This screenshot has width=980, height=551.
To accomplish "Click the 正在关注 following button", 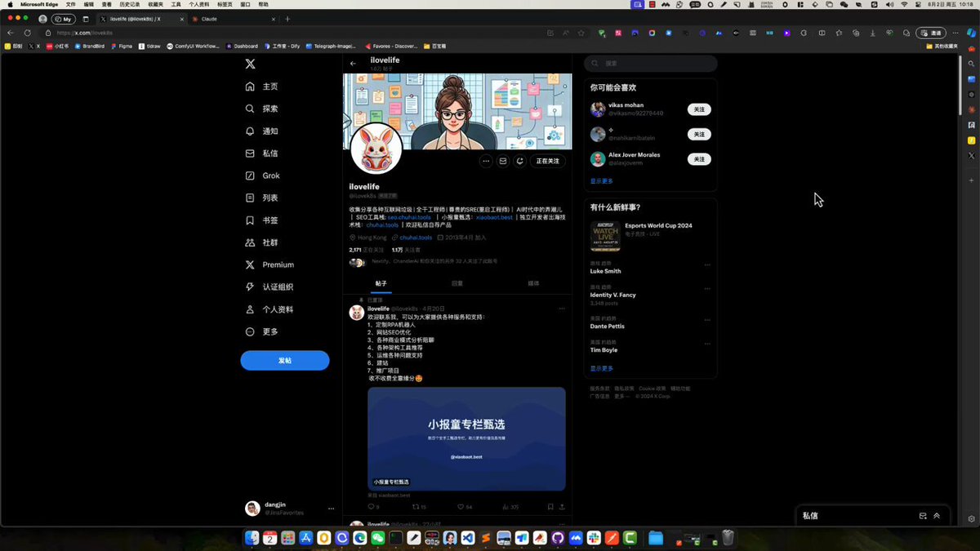I will 548,161.
